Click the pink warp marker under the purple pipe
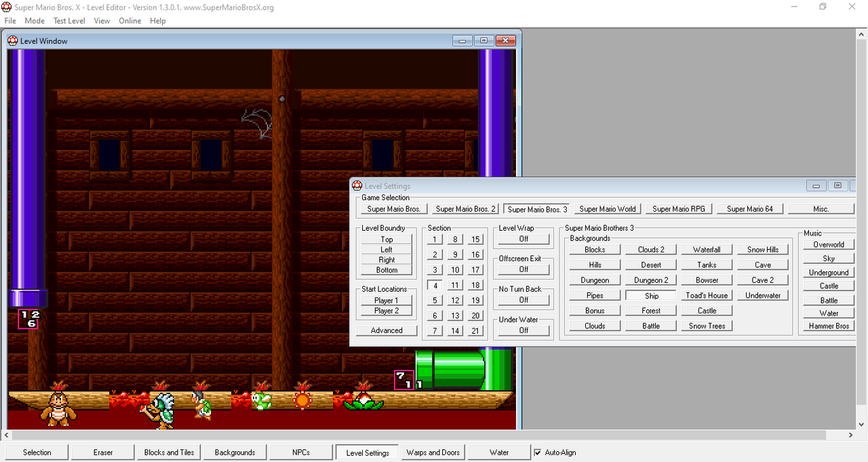868x462 pixels. [28, 319]
